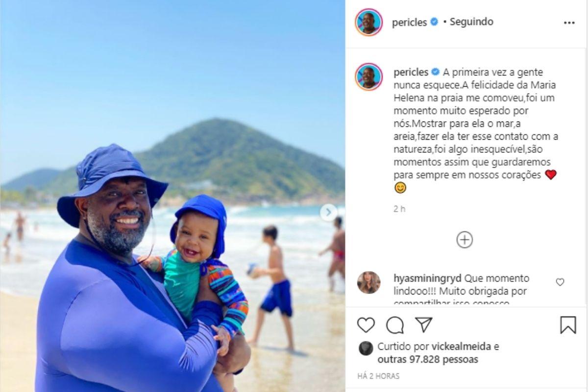Like the post with the heart icon

[x=366, y=325]
